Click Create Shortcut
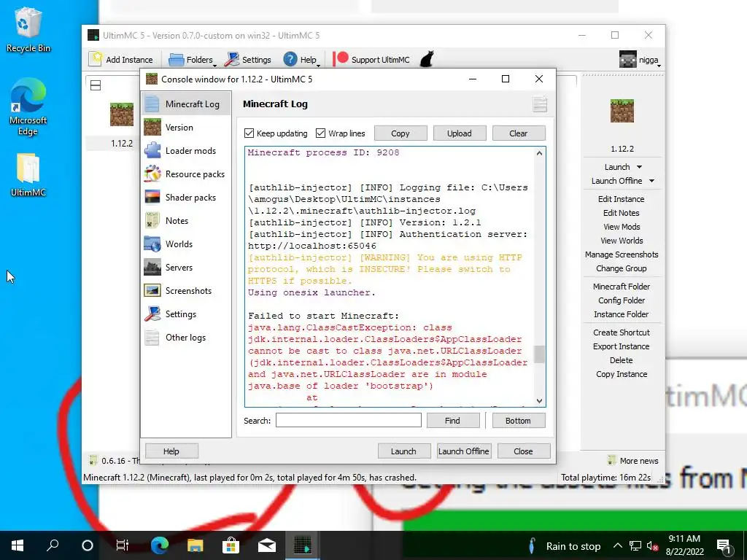Screen dimensions: 747x560 click(622, 332)
